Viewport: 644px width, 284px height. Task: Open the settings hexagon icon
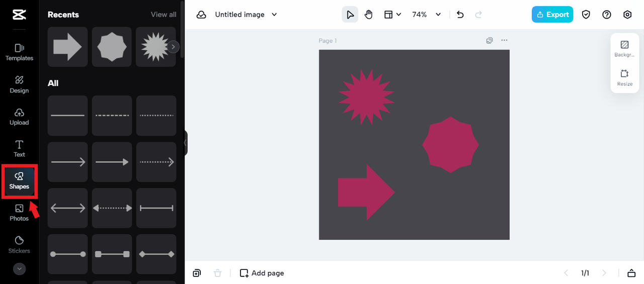coord(627,15)
